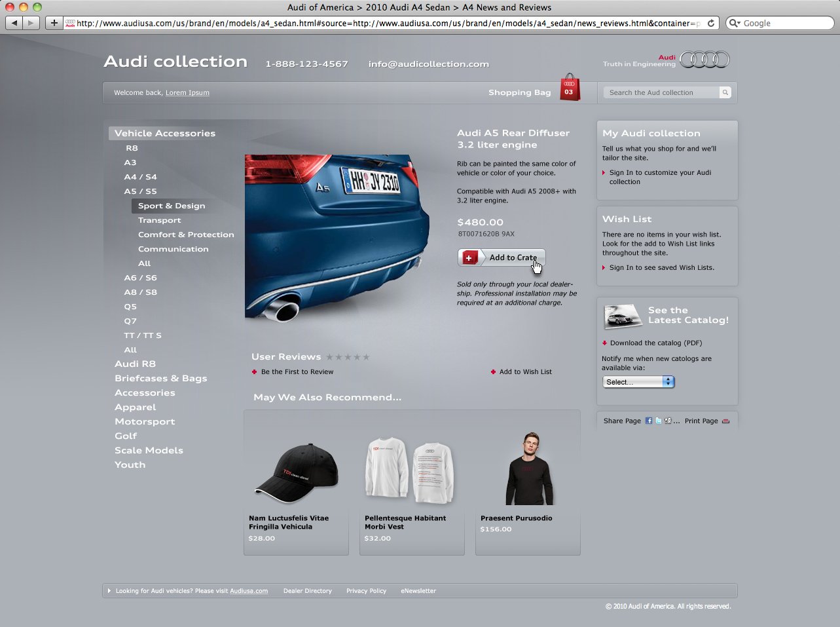Click the Add to Crate button
The image size is (840, 627).
(502, 257)
